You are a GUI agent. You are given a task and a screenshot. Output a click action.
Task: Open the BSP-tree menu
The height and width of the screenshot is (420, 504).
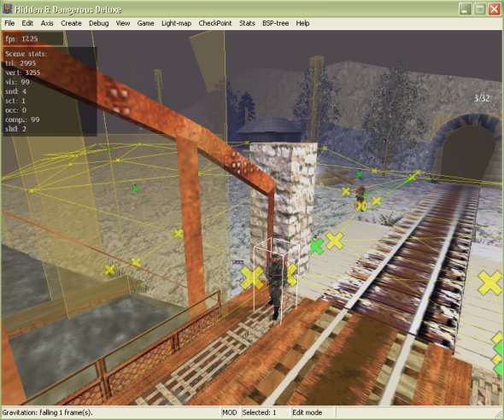tap(275, 23)
